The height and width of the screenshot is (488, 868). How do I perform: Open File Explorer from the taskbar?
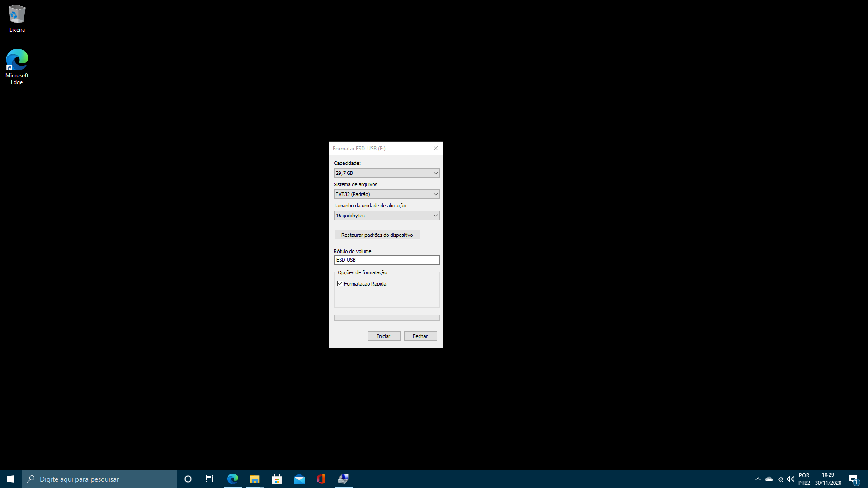(x=255, y=479)
